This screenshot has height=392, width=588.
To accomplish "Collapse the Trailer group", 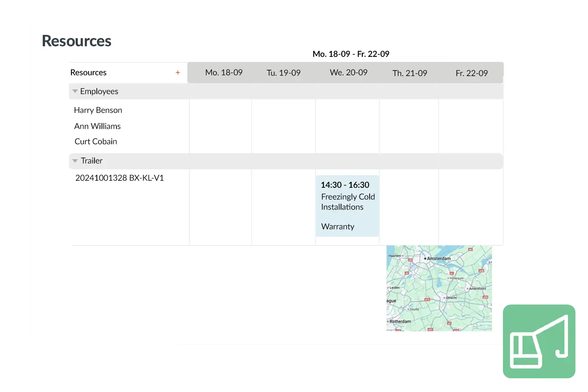I will pos(75,161).
